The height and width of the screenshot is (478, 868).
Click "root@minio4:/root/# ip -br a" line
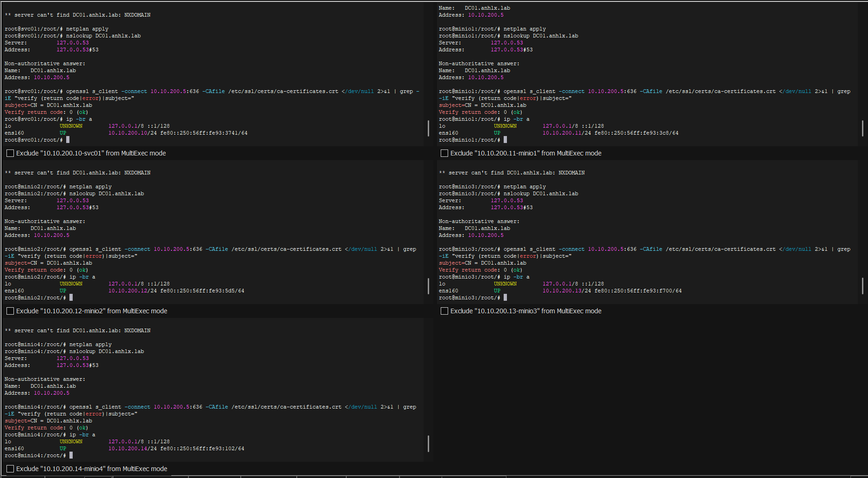pos(50,435)
